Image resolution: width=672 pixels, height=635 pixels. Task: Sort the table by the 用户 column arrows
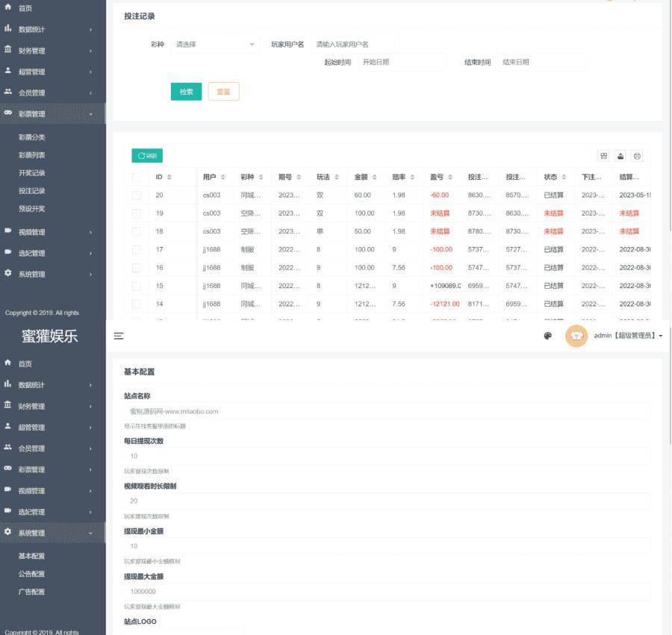click(223, 178)
